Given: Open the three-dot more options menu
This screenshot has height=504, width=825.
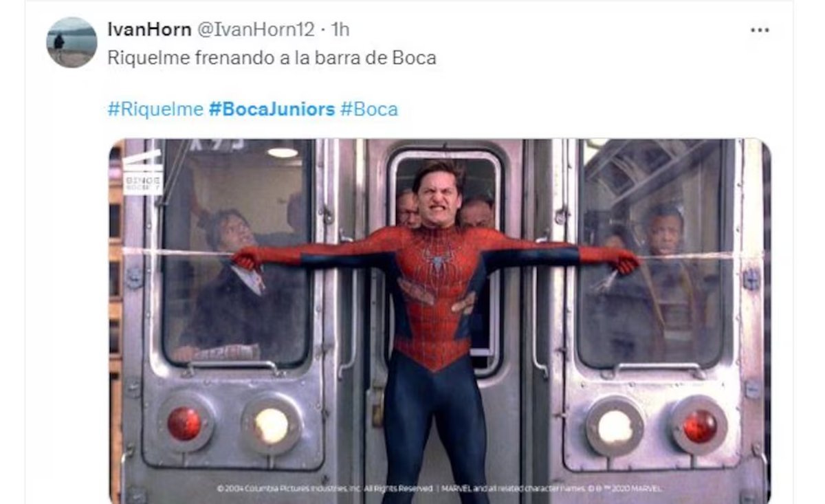Looking at the screenshot, I should pyautogui.click(x=759, y=31).
